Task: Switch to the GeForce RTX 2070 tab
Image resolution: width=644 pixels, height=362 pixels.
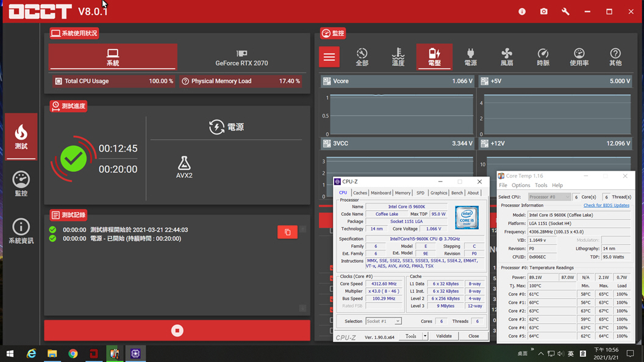Action: tap(241, 57)
